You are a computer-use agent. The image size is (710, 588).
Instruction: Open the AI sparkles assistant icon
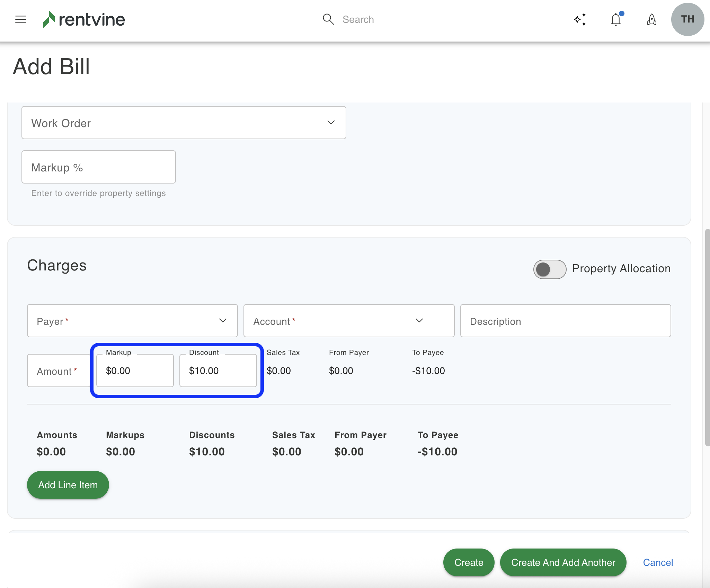[580, 19]
